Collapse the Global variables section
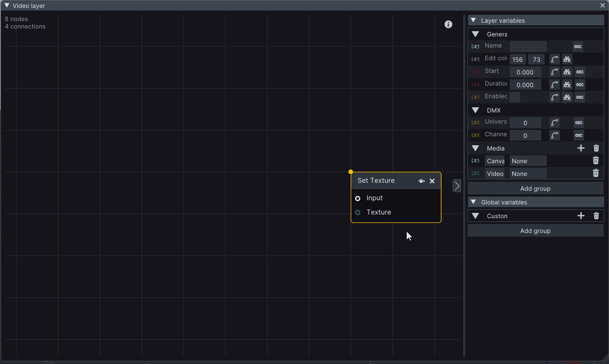This screenshot has height=364, width=609. [x=472, y=202]
